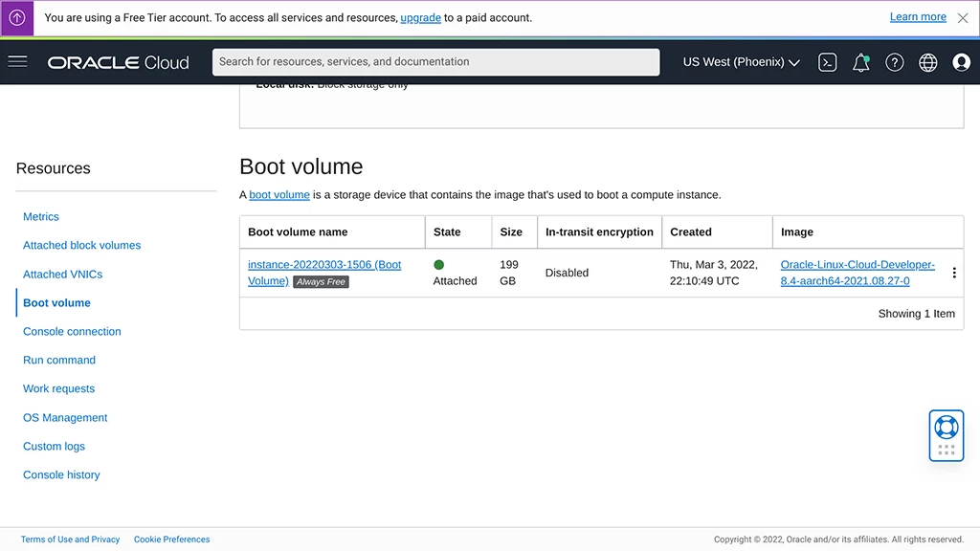Select Metrics in the Resources list

coord(41,217)
